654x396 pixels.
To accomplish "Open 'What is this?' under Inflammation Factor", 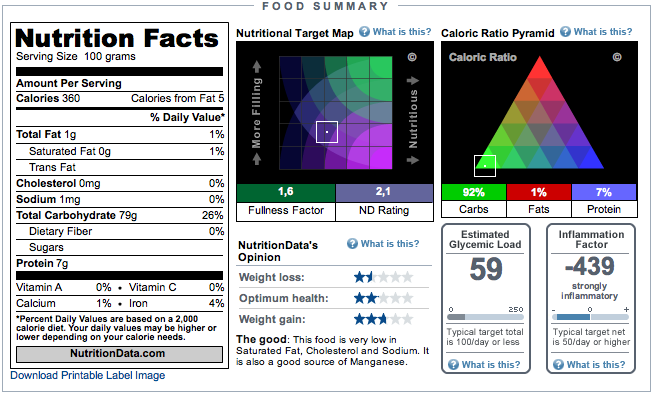I will click(x=596, y=365).
